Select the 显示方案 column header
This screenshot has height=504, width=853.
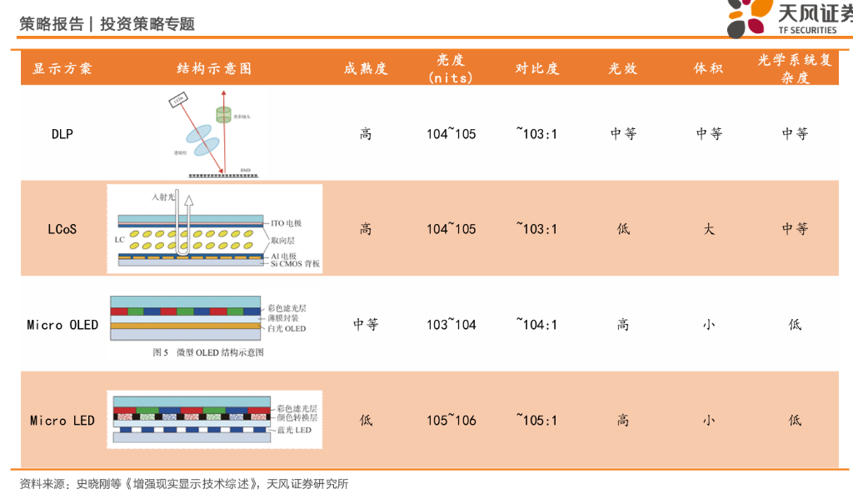coord(62,68)
